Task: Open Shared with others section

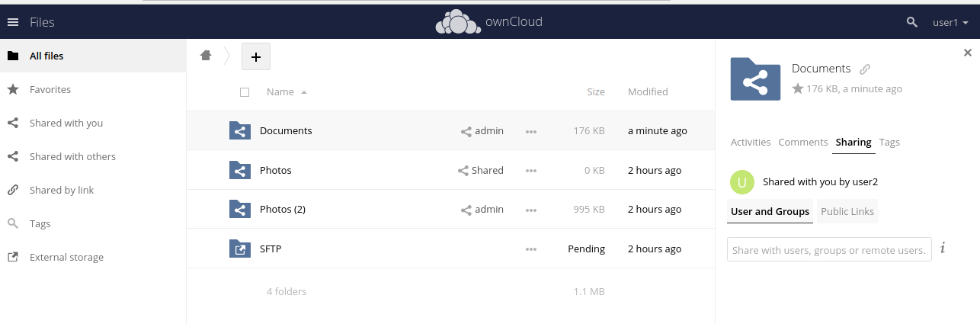Action: [x=93, y=156]
